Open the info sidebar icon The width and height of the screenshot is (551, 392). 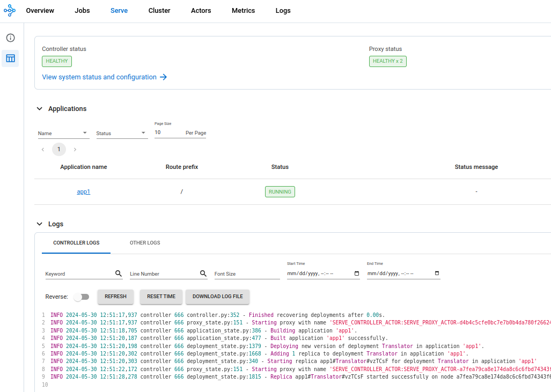click(x=10, y=38)
